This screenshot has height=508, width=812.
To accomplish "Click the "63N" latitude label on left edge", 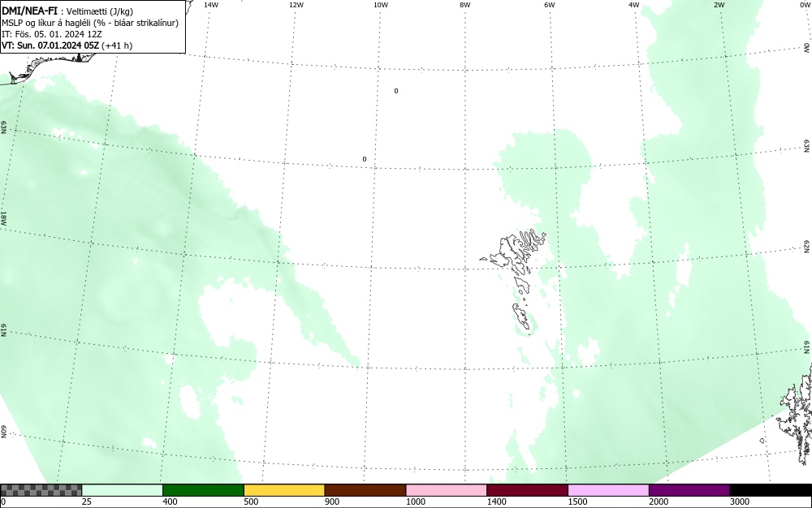I will (x=4, y=127).
